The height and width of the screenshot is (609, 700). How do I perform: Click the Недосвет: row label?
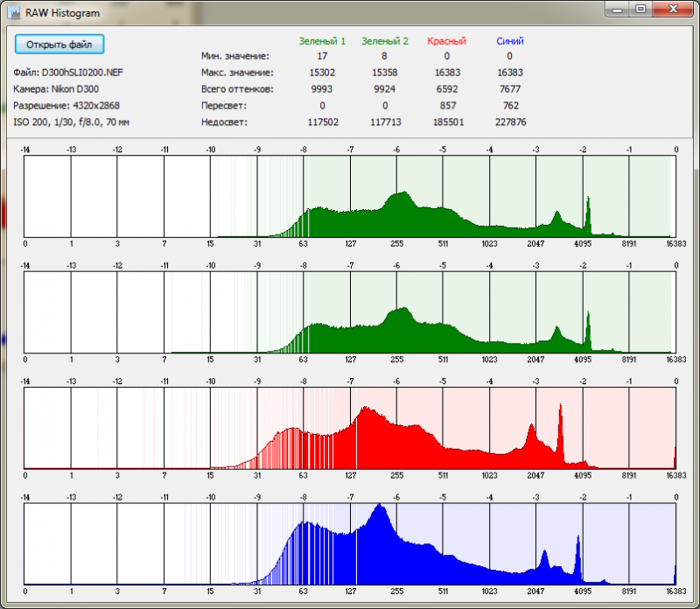point(224,122)
